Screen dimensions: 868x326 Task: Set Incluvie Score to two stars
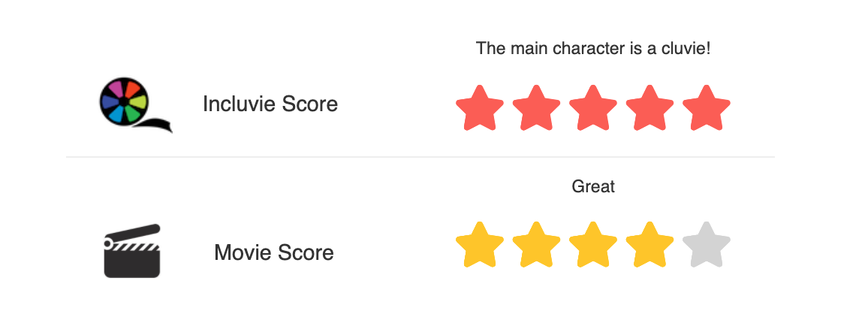pyautogui.click(x=536, y=108)
